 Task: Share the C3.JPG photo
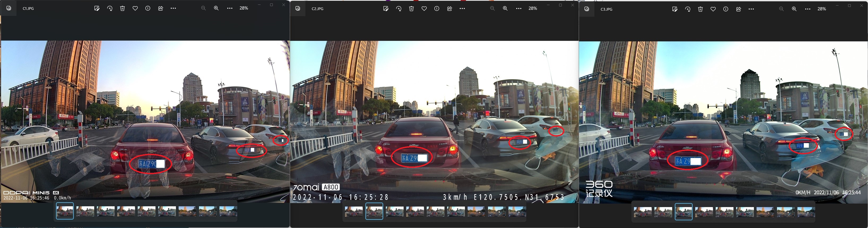738,9
